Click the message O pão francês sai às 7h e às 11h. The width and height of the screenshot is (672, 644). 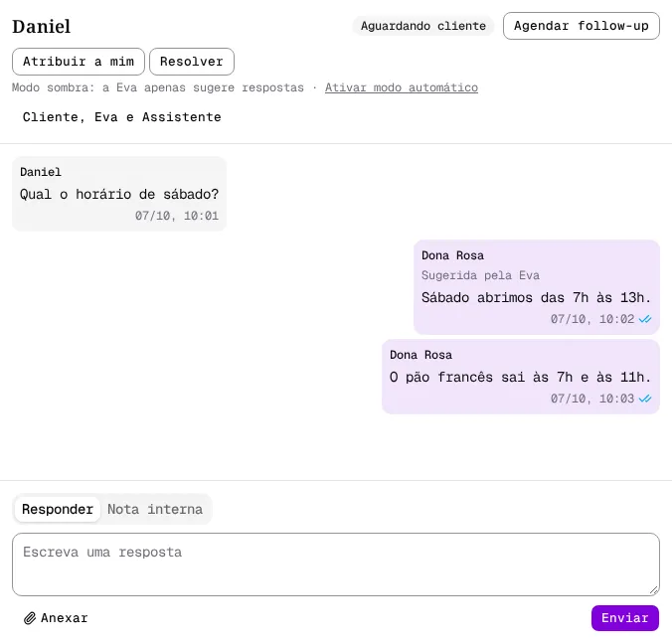[x=520, y=377]
